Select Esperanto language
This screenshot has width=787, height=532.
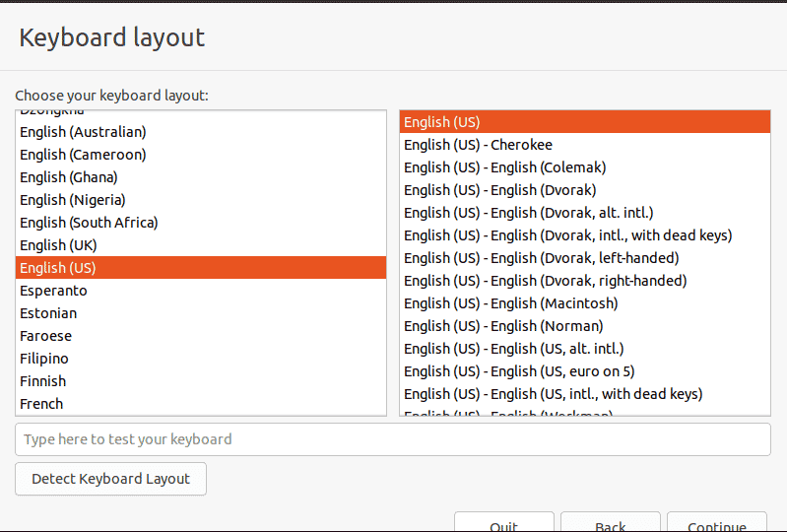click(x=201, y=291)
